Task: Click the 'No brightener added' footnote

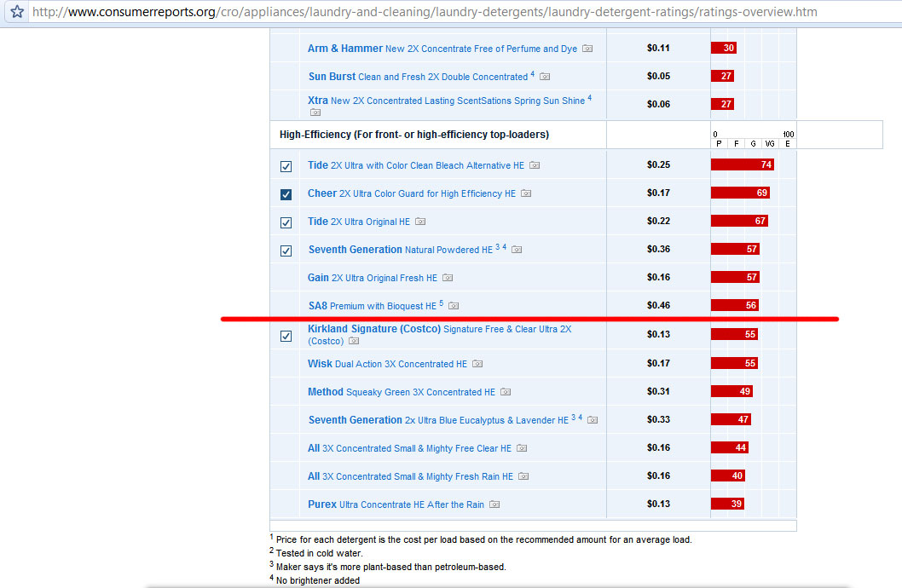Action: tap(317, 580)
